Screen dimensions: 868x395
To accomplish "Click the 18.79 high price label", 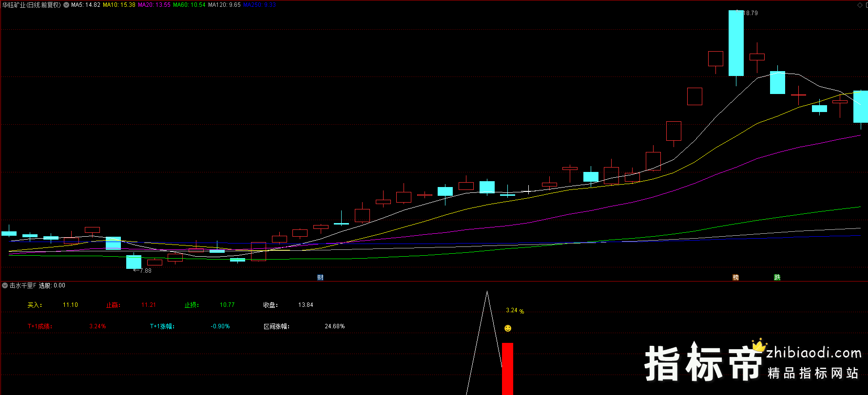I will click(x=751, y=13).
